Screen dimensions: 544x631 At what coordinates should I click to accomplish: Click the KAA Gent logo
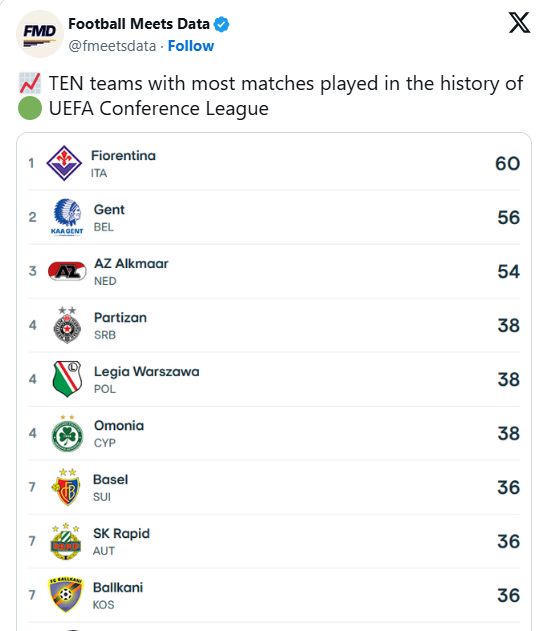click(x=67, y=217)
